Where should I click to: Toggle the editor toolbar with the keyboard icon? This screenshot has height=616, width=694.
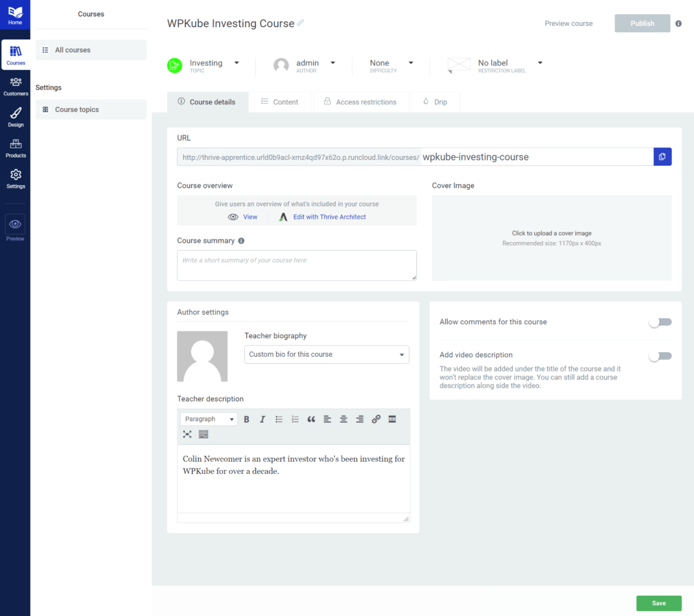click(x=203, y=434)
